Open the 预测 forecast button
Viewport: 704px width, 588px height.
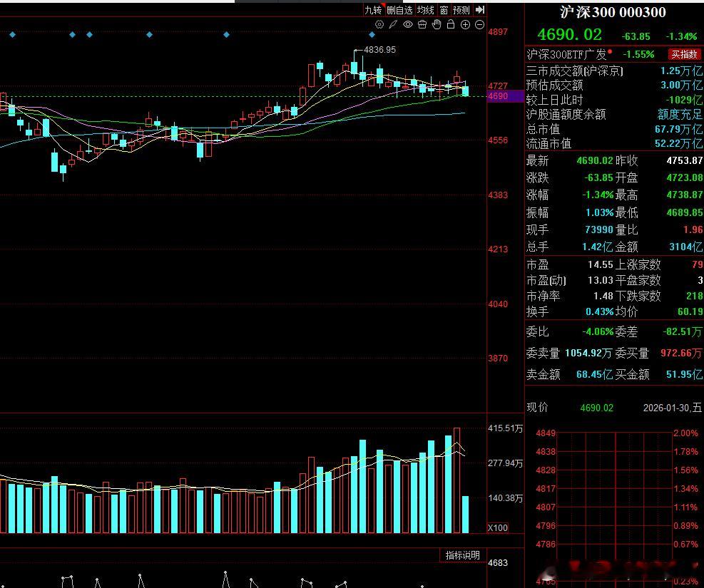[x=461, y=10]
